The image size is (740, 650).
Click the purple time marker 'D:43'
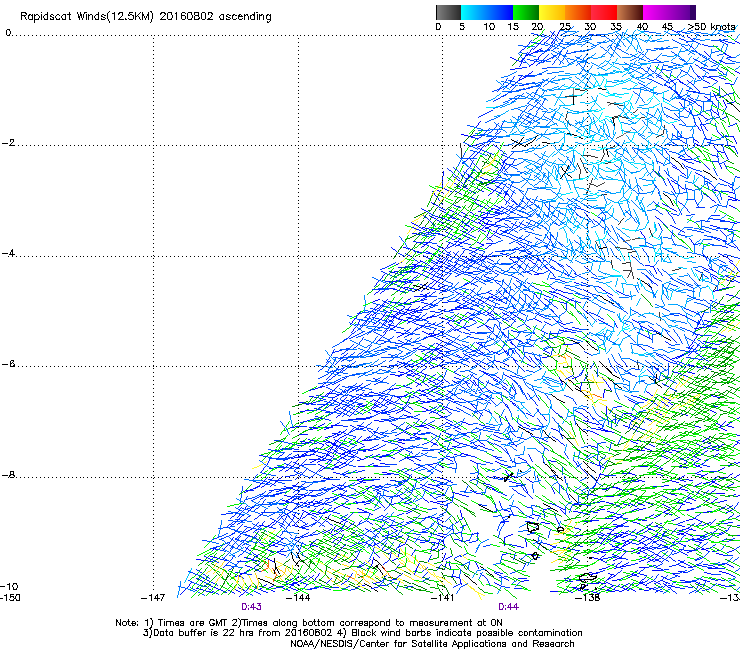pyautogui.click(x=251, y=607)
